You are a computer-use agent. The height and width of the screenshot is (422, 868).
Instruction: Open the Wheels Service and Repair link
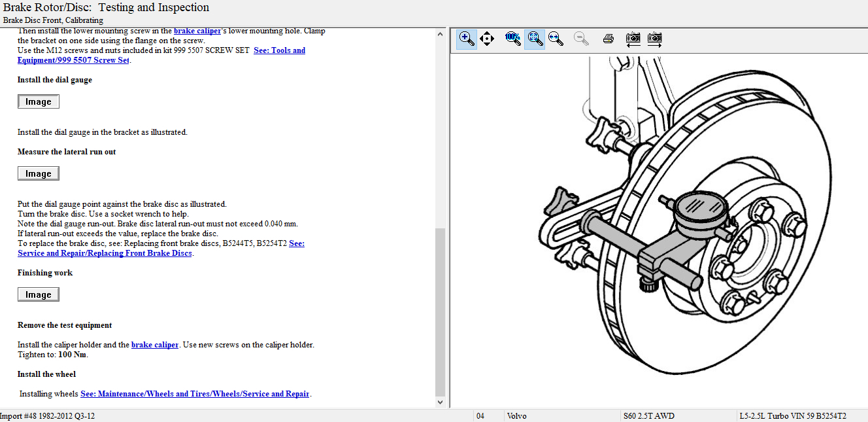(195, 394)
